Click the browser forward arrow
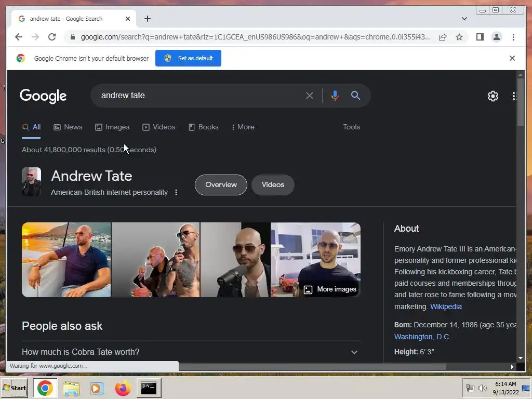Viewport: 532px width, 399px height. pos(35,37)
